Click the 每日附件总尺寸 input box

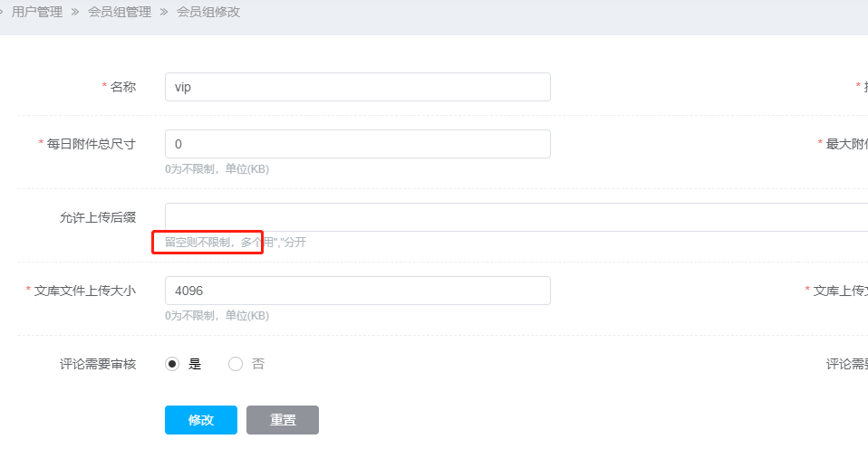pos(357,144)
